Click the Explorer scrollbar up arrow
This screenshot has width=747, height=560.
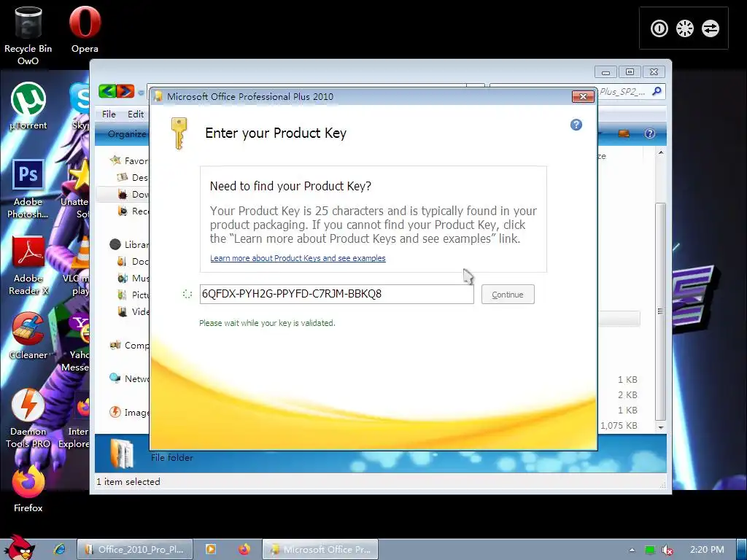(661, 153)
